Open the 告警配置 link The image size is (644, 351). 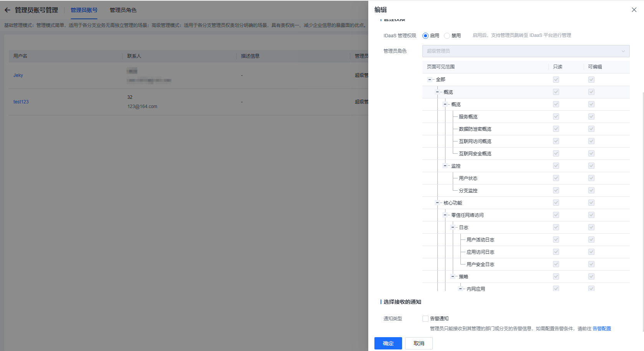[x=601, y=329]
